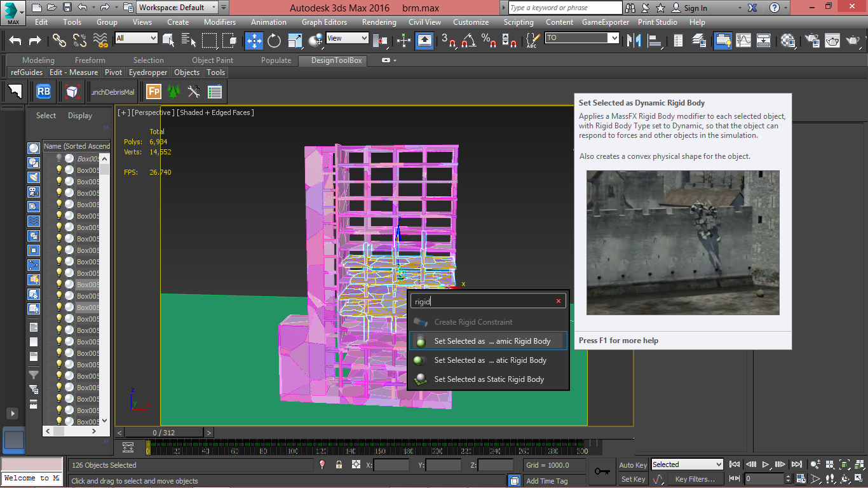Open Select by Name list icon
Viewport: 868px width, 488px height.
coord(189,40)
